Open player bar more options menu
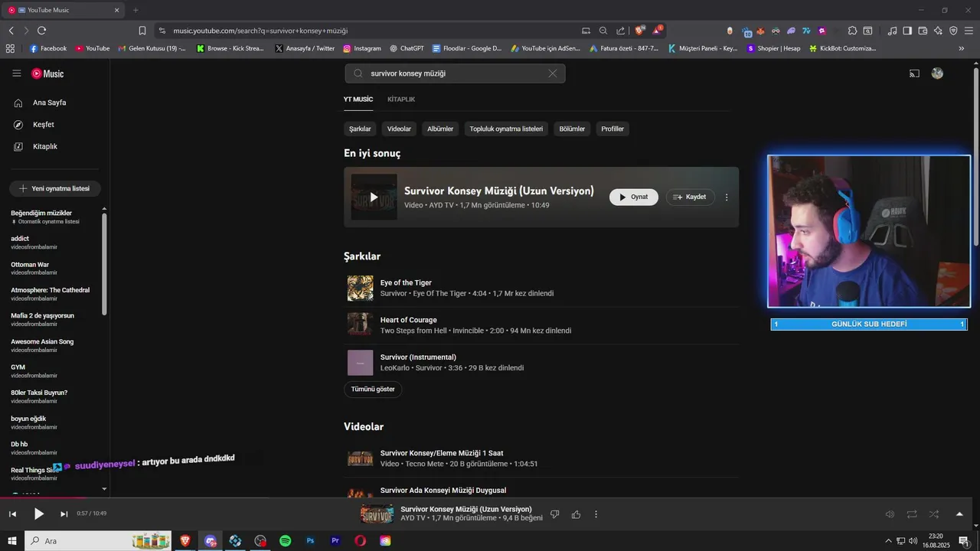980x551 pixels. point(596,514)
